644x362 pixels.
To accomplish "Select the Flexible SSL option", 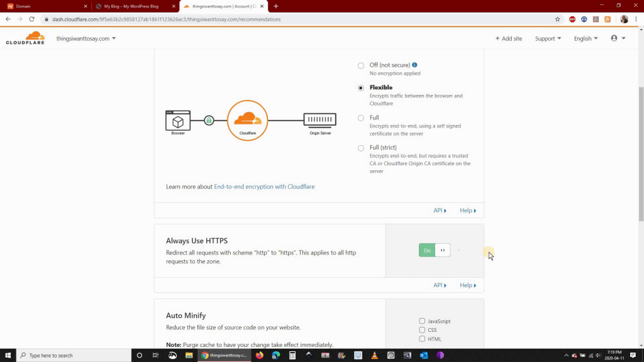I will coord(360,88).
